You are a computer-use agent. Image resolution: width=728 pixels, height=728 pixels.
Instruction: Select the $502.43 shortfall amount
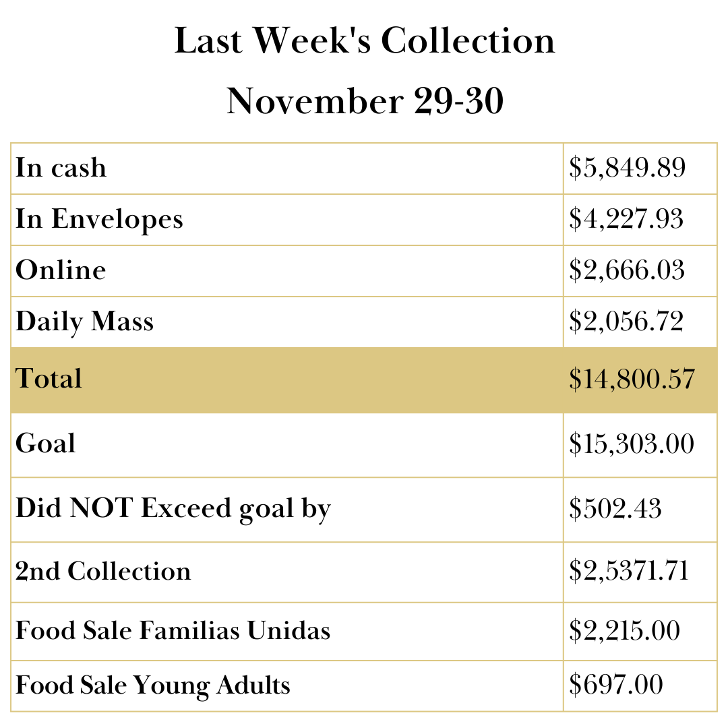615,509
